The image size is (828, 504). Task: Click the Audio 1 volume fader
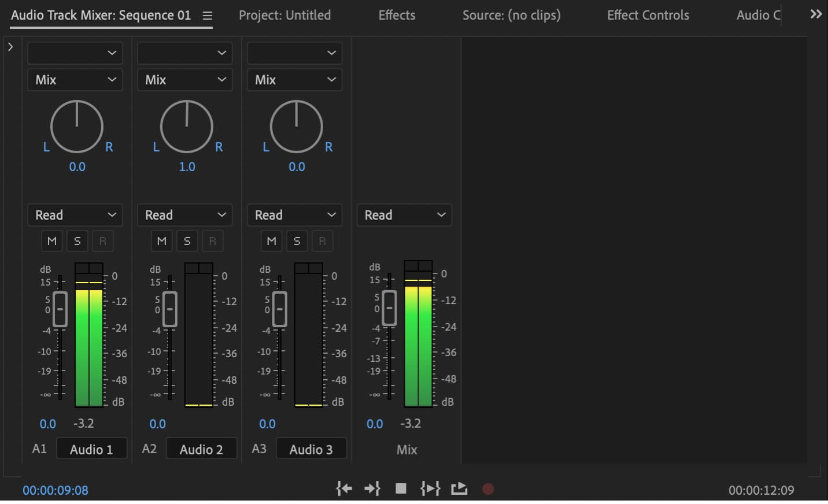[60, 309]
